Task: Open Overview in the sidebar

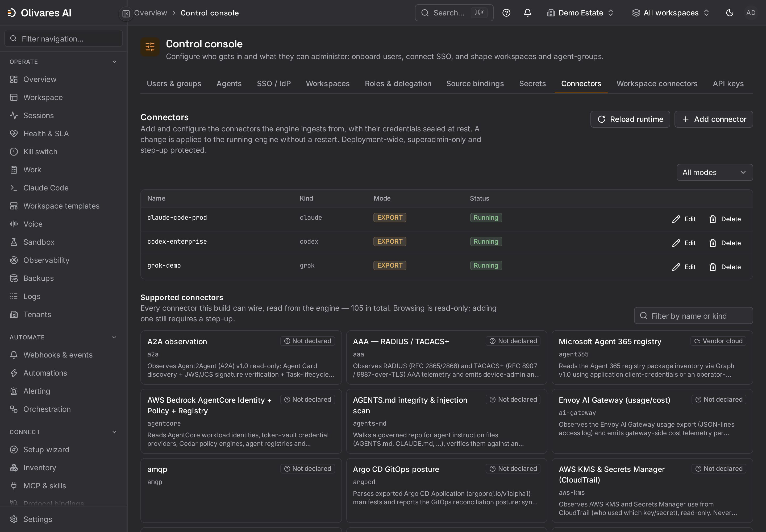Action: 63,79
